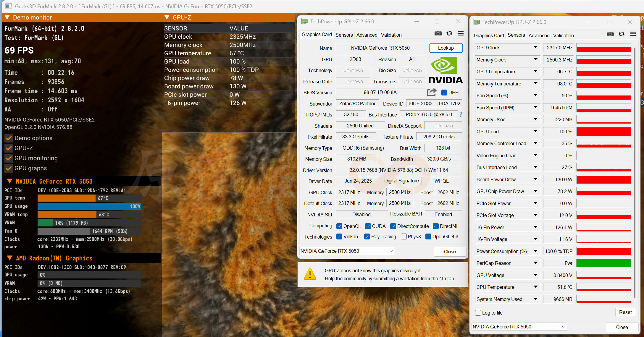Toggle Vulkan technology checkbox
The height and width of the screenshot is (337, 644).
(x=339, y=236)
